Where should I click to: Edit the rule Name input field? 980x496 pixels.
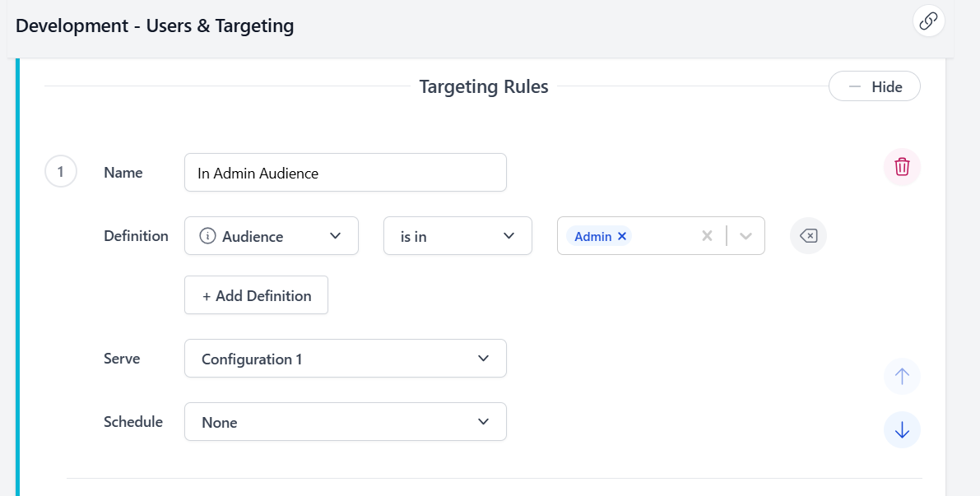345,173
